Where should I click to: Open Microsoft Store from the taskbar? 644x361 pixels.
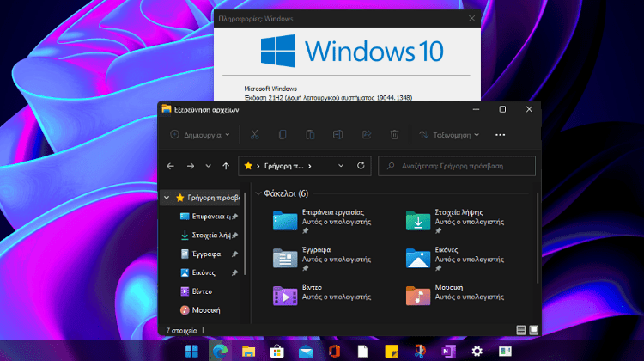(277, 352)
